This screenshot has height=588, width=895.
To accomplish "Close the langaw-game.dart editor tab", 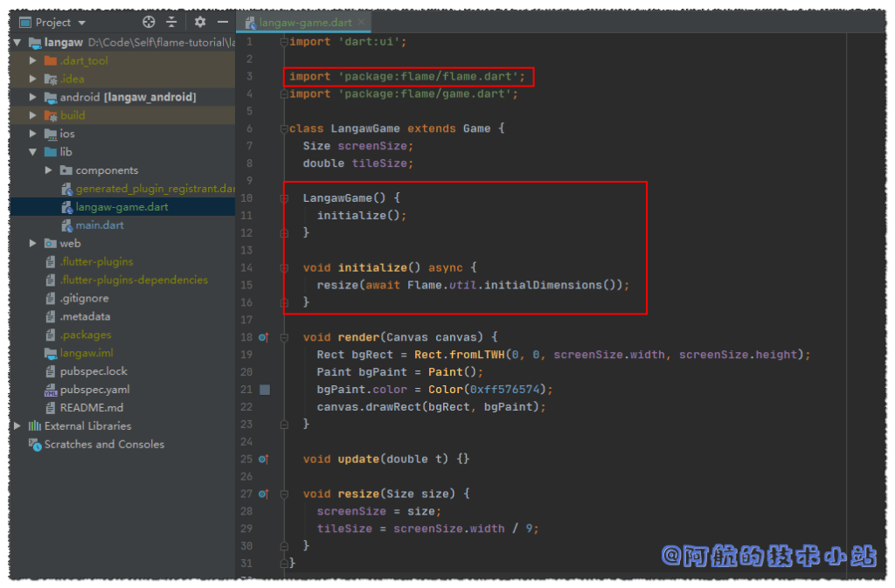I will (360, 23).
